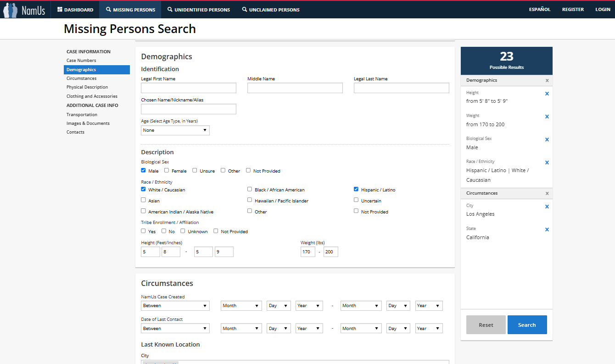Open Unclaimed Persons nav tab
615x364 pixels.
pos(271,10)
